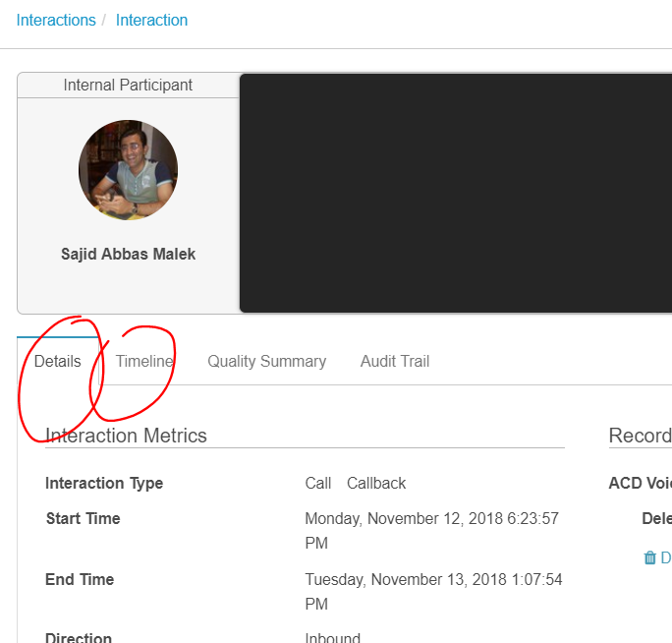
Task: Click the End Time label
Action: [80, 579]
